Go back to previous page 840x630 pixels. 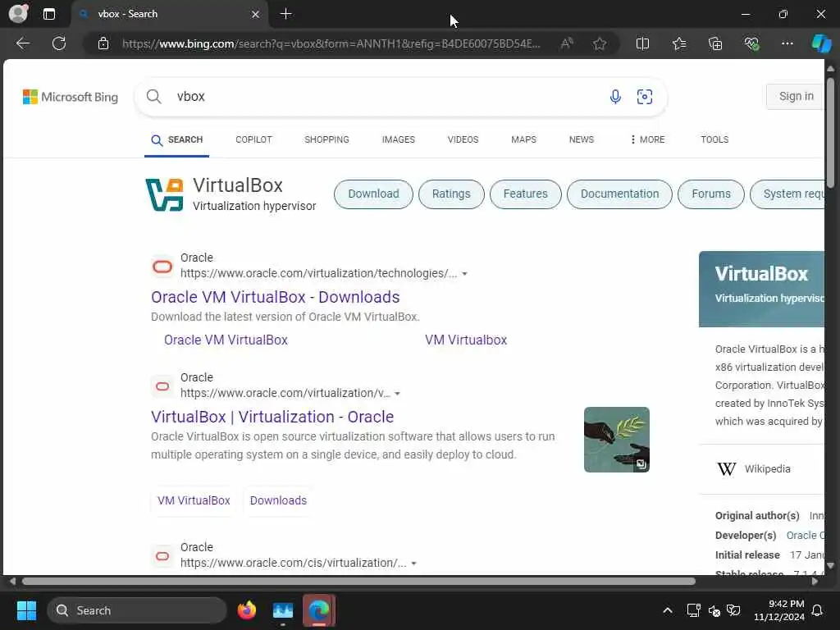point(22,43)
